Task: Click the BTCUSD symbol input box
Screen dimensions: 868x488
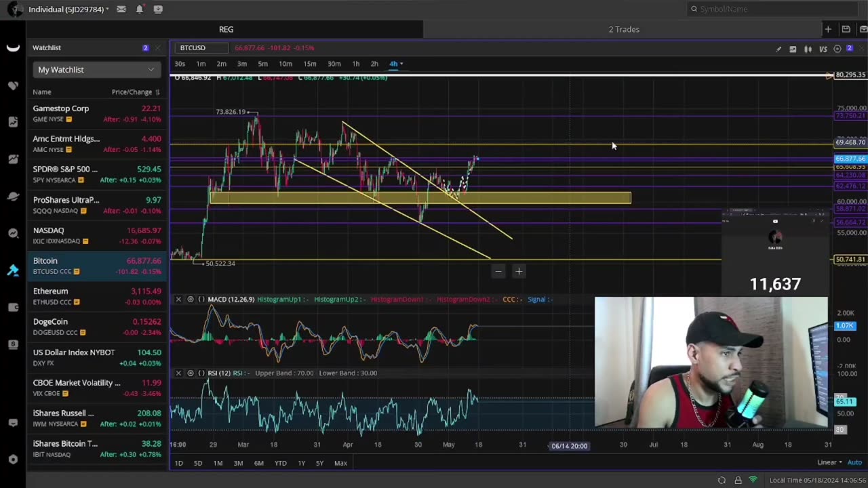Action: click(x=201, y=47)
